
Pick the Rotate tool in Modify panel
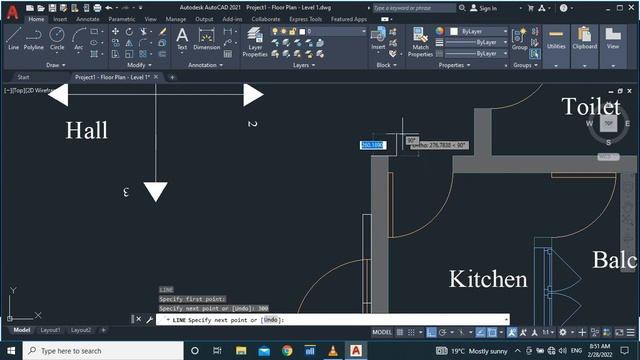click(x=129, y=31)
